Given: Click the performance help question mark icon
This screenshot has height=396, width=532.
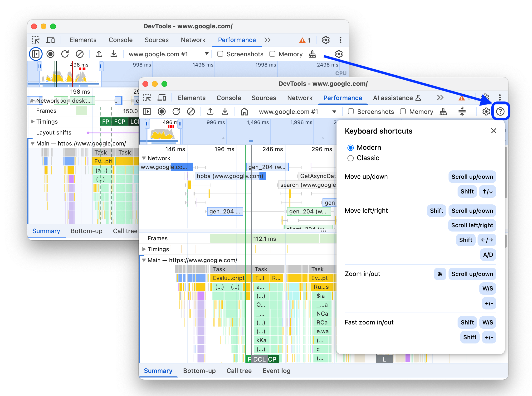Looking at the screenshot, I should (x=500, y=111).
